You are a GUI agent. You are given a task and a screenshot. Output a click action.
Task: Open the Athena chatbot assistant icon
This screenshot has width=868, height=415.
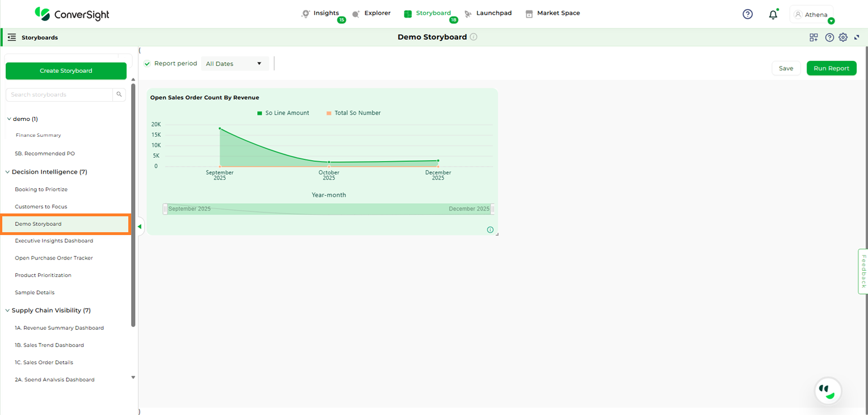828,391
